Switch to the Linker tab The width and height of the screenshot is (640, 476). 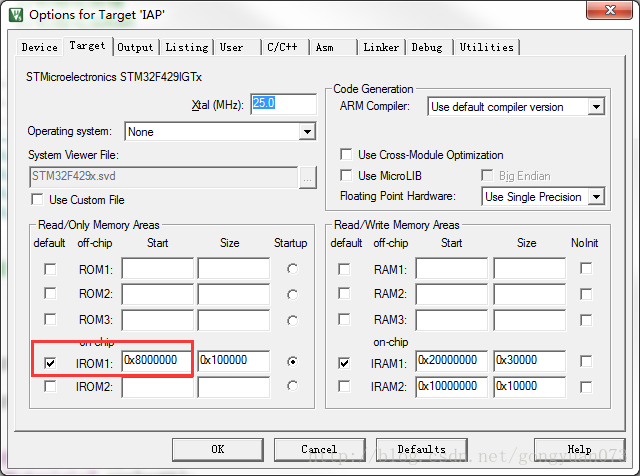pos(381,47)
